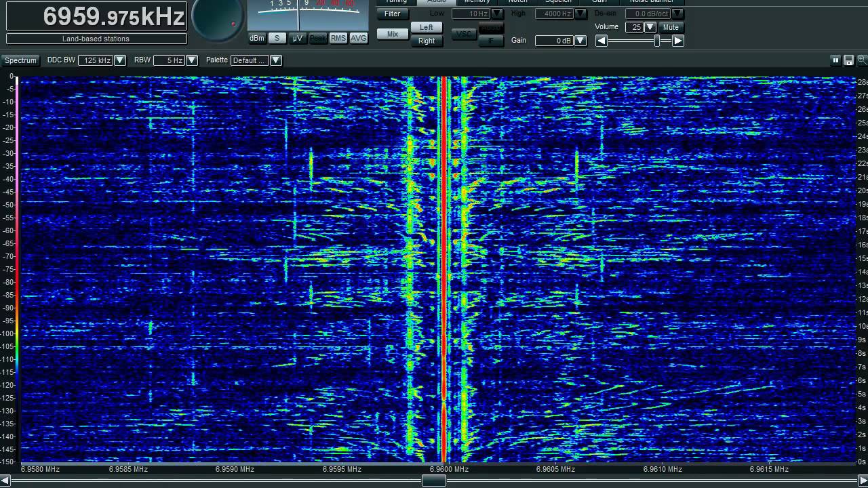
Task: Click the bottom scrollbar right arrow
Action: (x=862, y=481)
